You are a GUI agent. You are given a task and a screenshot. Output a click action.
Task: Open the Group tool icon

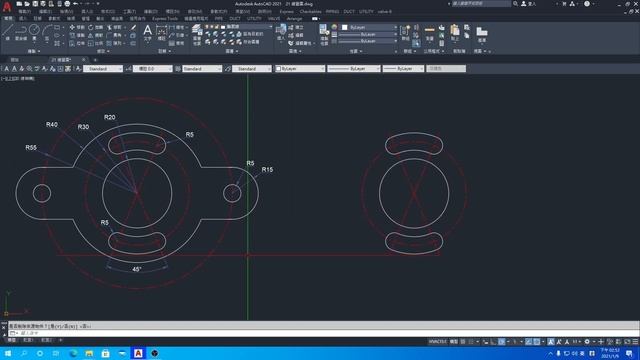pyautogui.click(x=405, y=33)
